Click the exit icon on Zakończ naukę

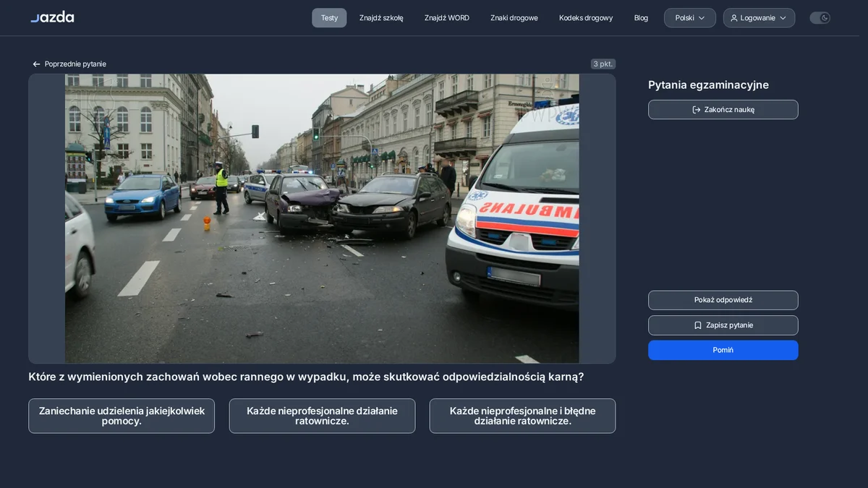(697, 110)
